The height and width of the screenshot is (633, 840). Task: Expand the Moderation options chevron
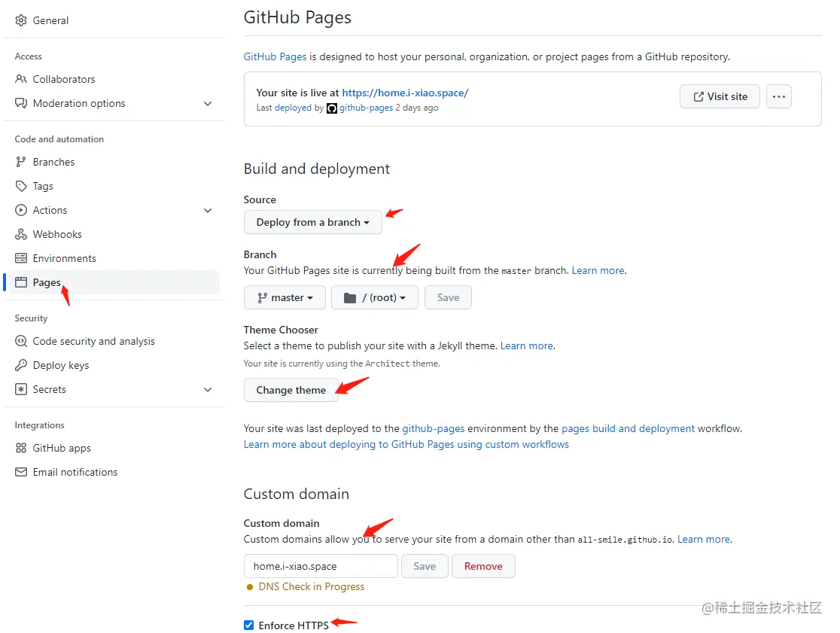click(208, 103)
